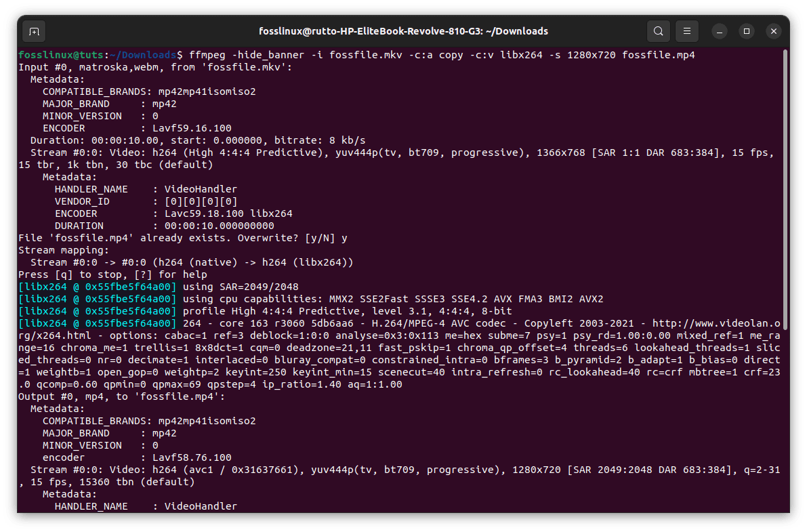Viewport: 807px width, 532px height.
Task: Click the 'using SAR=2049/2048' text
Action: click(x=241, y=287)
